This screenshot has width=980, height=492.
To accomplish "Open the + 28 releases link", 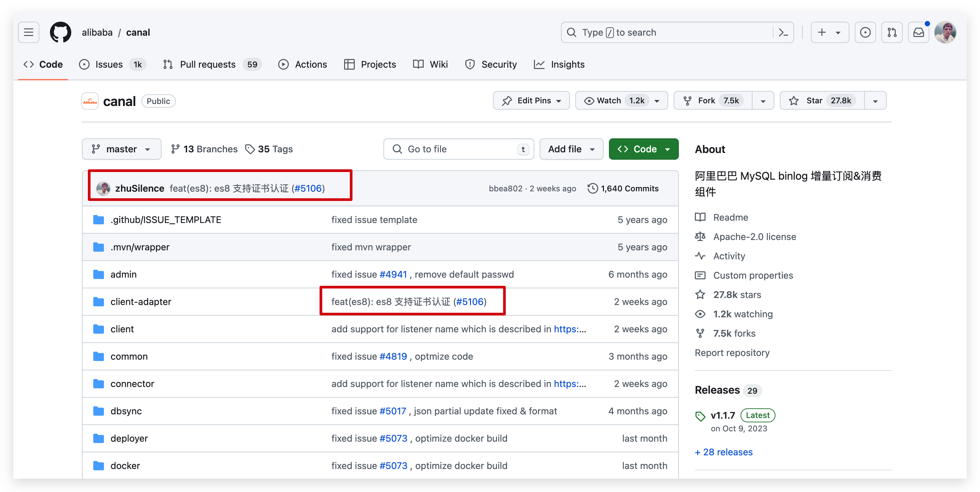I will (724, 452).
